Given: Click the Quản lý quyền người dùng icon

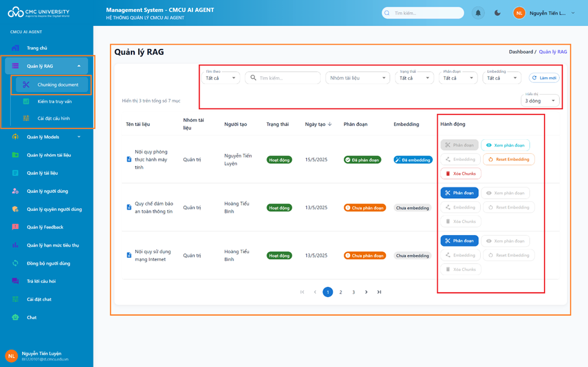Looking at the screenshot, I should click(16, 209).
